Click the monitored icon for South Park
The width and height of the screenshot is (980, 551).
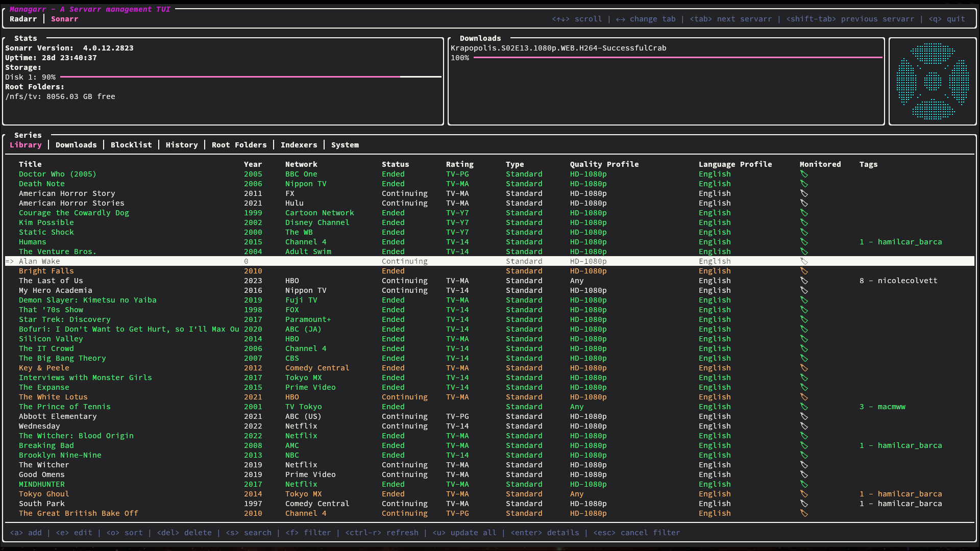[804, 504]
